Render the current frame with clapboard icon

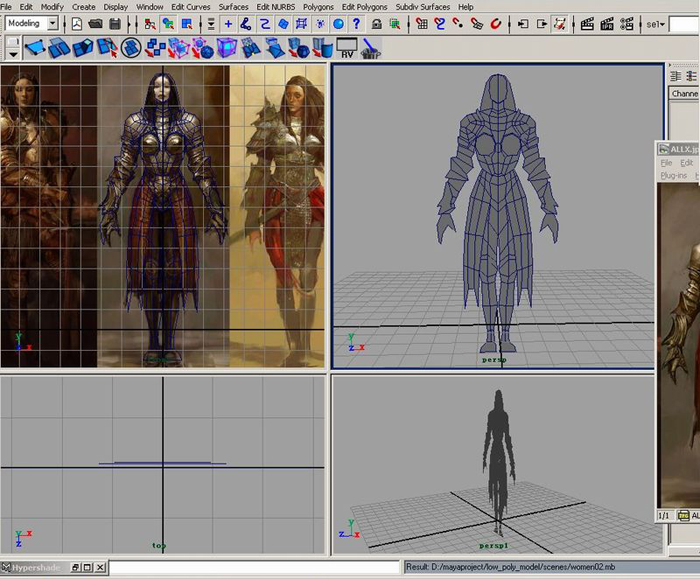pos(587,24)
